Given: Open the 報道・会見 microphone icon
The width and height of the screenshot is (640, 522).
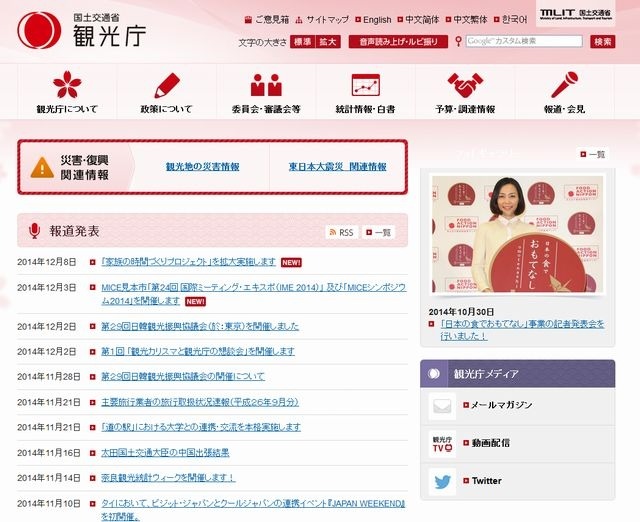Looking at the screenshot, I should tap(564, 84).
